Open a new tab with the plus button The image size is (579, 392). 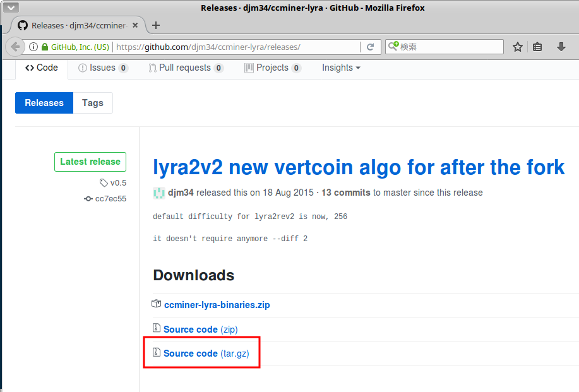click(x=156, y=25)
